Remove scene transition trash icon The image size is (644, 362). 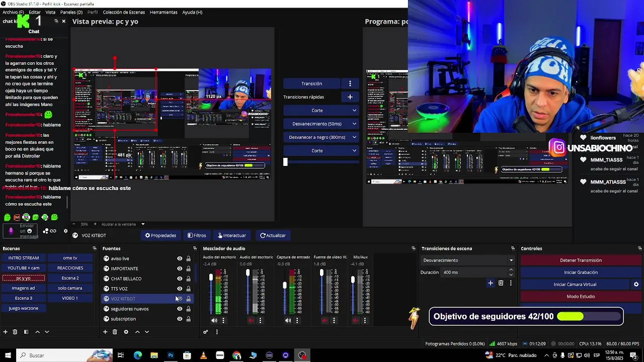coord(501,284)
